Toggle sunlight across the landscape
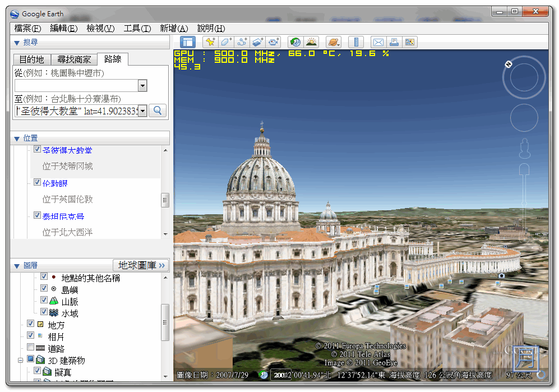The image size is (559, 392). point(311,42)
